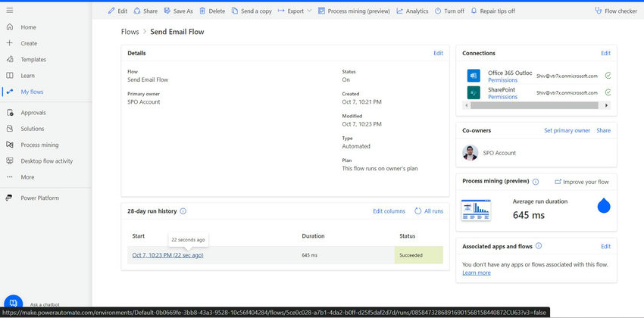
Task: Click the Connections horizontal scrollbar track
Action: pyautogui.click(x=534, y=105)
